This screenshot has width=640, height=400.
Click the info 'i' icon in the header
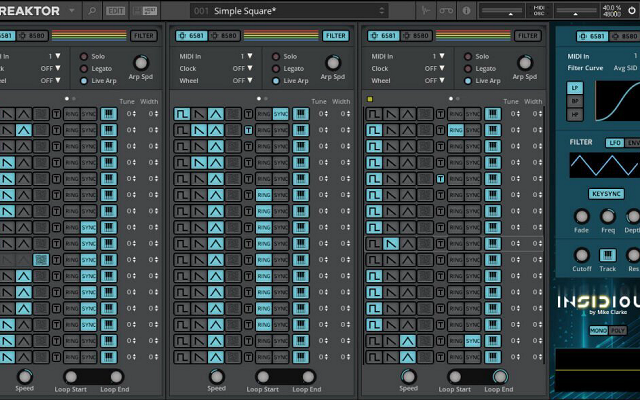(x=466, y=11)
